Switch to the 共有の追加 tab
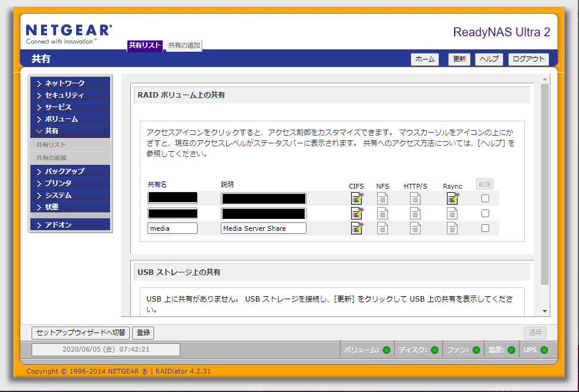 pyautogui.click(x=184, y=45)
